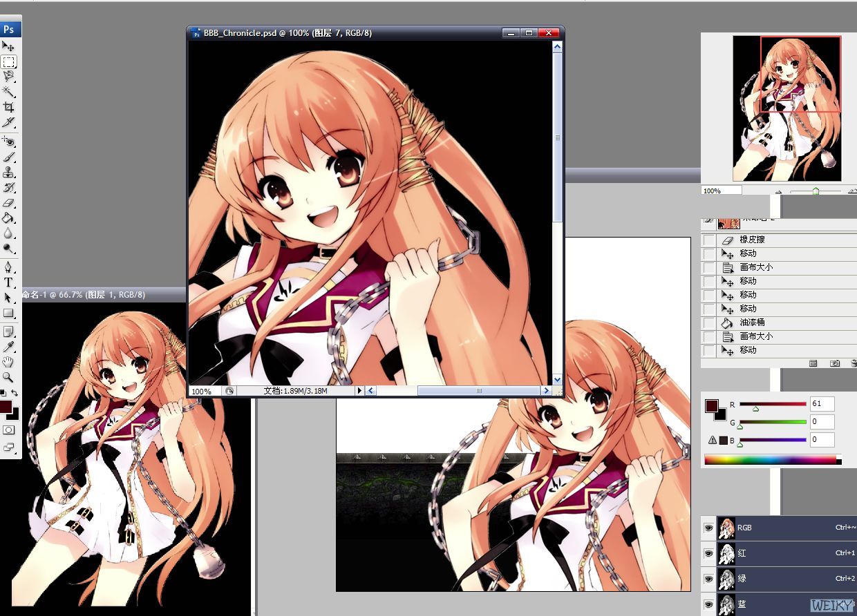Click the G color slider track
The height and width of the screenshot is (616, 857).
(773, 421)
